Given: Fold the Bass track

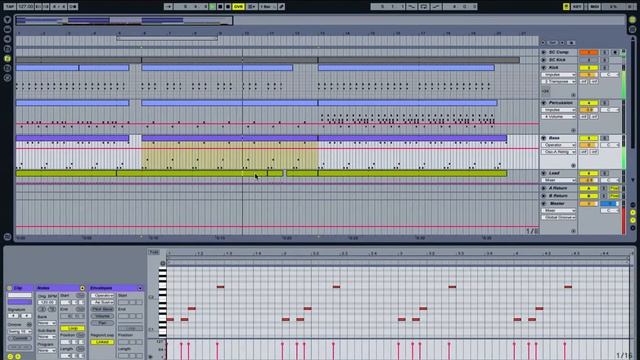Looking at the screenshot, I should (x=543, y=138).
